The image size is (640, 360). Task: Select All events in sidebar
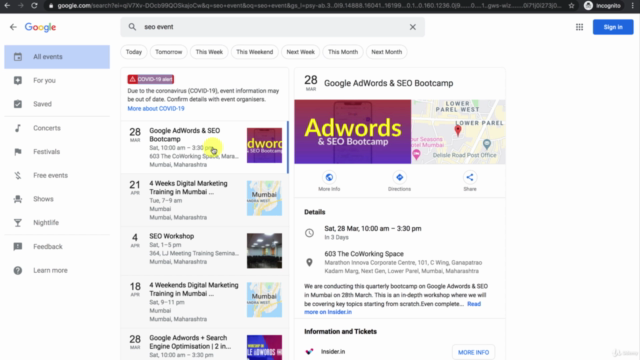tap(57, 57)
